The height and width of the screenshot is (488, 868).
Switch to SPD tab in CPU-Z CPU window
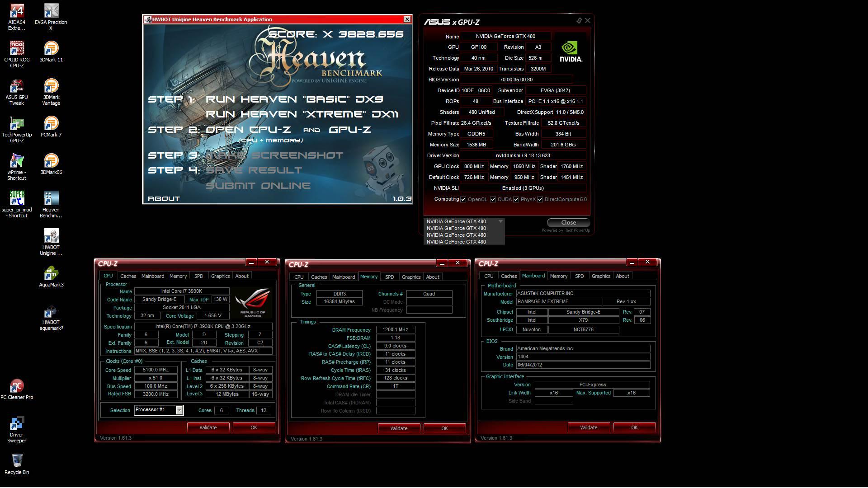(x=198, y=276)
